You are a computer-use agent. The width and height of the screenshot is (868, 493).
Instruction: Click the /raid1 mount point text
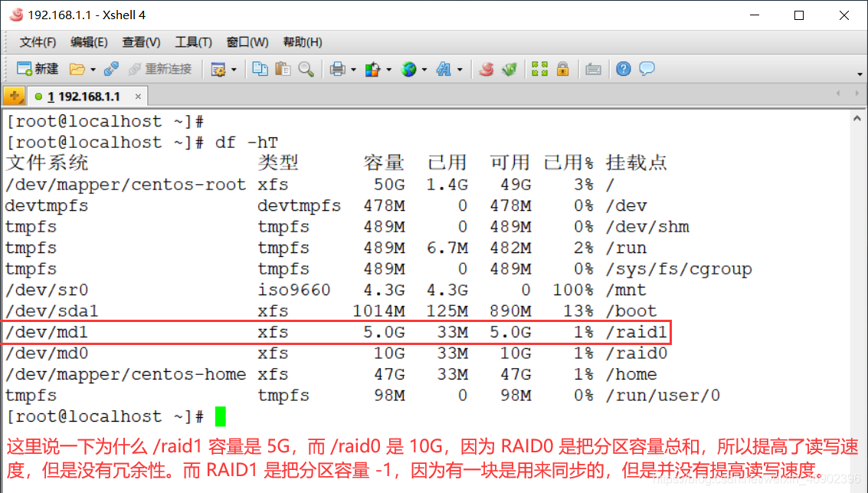tap(637, 332)
